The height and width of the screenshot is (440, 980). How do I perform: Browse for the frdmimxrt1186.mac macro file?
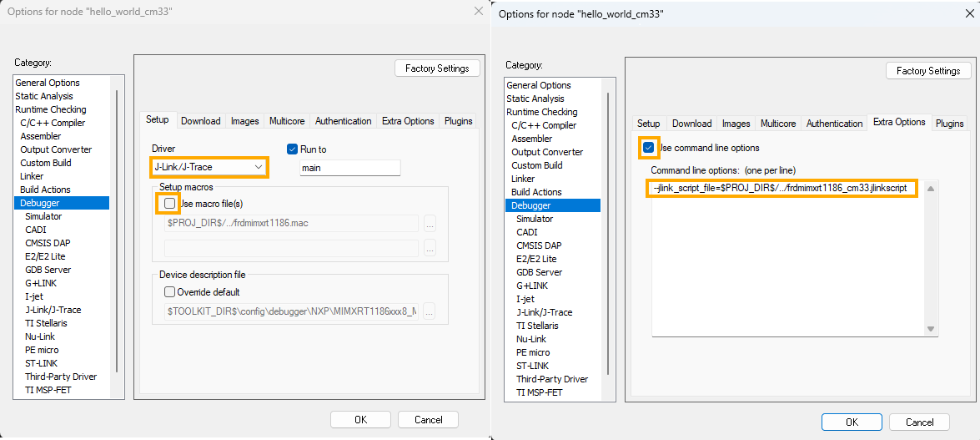click(x=430, y=224)
